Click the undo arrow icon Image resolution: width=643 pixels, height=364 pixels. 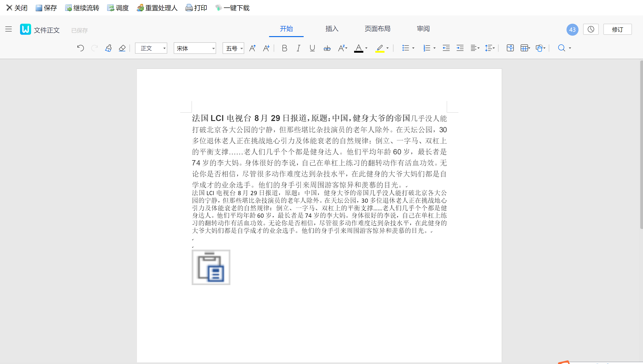(x=80, y=48)
